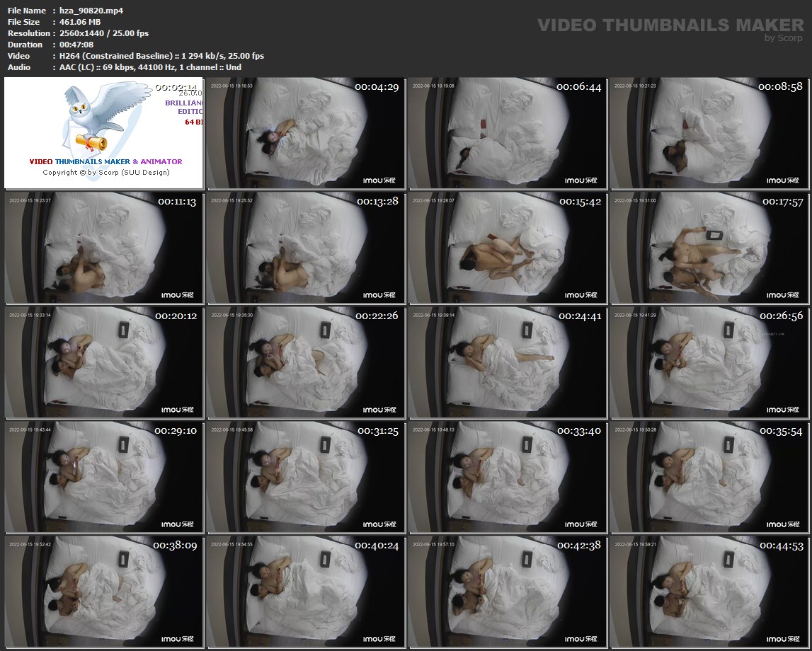812x651 pixels.
Task: Select the thumbnail timestamped 00:33:40
Action: point(507,477)
